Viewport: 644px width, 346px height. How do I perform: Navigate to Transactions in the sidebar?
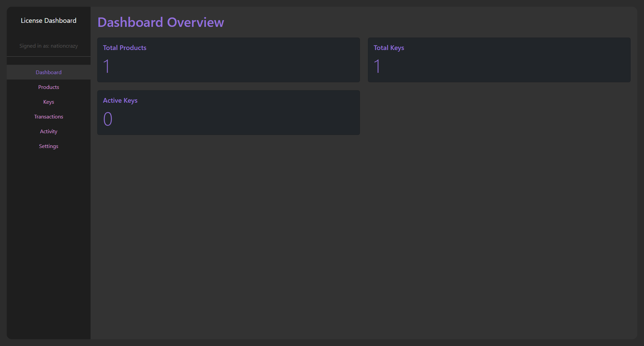(x=49, y=117)
